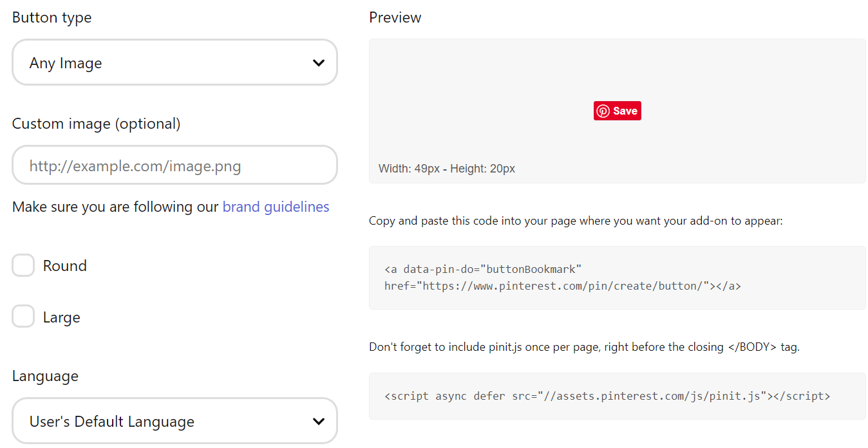Open the brand guidelines link
The width and height of the screenshot is (868, 448).
276,206
